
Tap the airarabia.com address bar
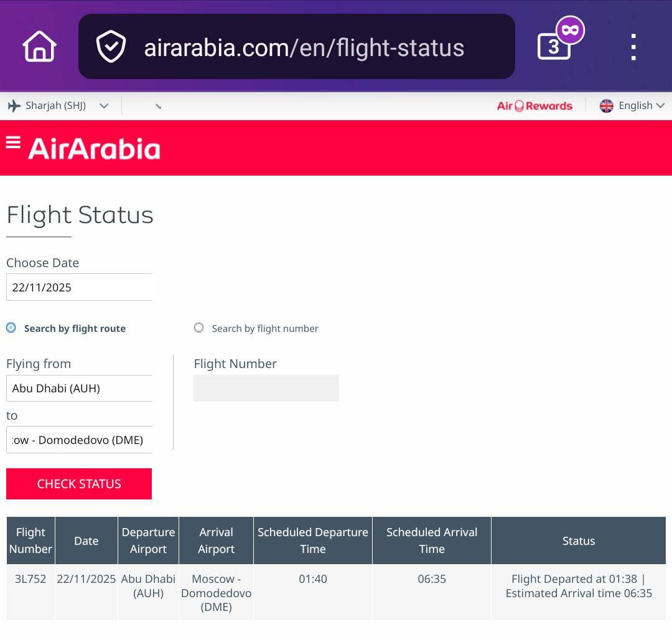(x=304, y=48)
